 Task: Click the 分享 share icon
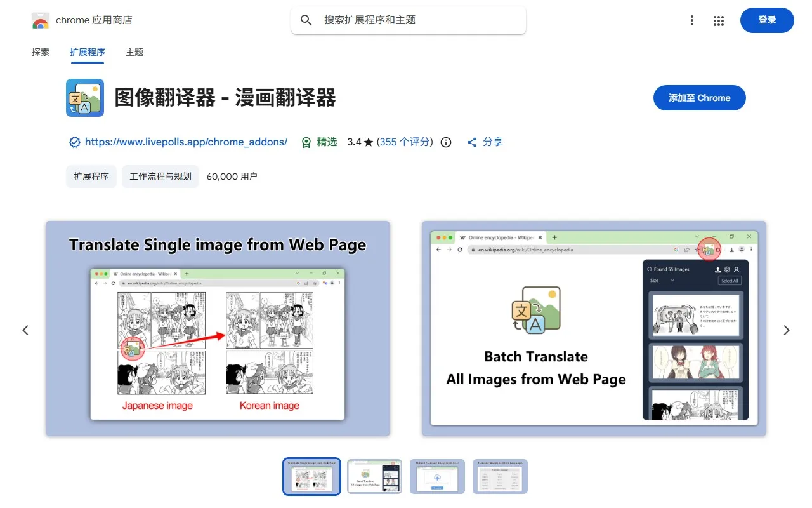[473, 142]
